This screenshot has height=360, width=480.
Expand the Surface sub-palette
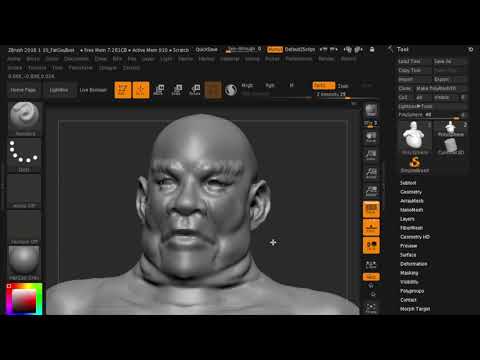pyautogui.click(x=408, y=255)
